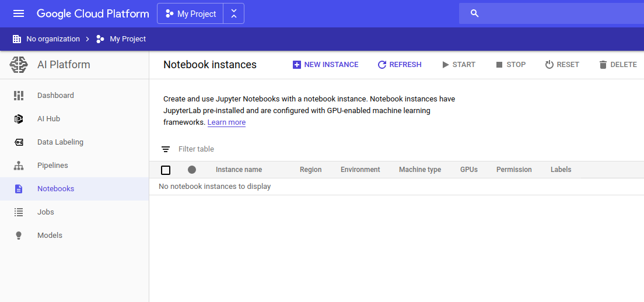Click the Data Labeling sidebar icon
644x302 pixels.
click(19, 142)
